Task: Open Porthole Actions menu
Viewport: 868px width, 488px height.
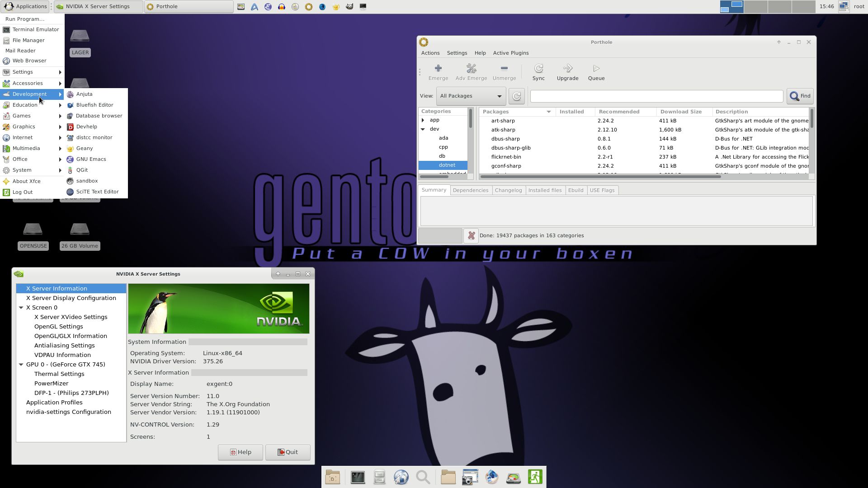Action: pyautogui.click(x=430, y=53)
